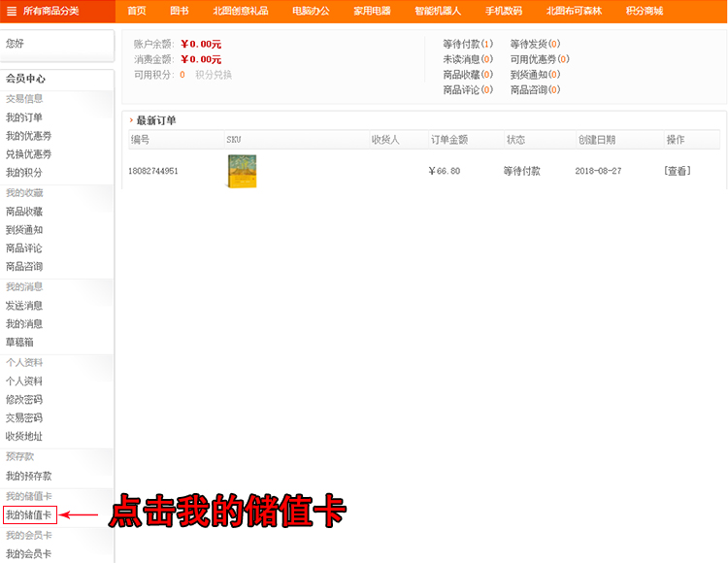This screenshot has width=728, height=563.
Task: Select 收货地址 in the sidebar
Action: click(x=24, y=437)
